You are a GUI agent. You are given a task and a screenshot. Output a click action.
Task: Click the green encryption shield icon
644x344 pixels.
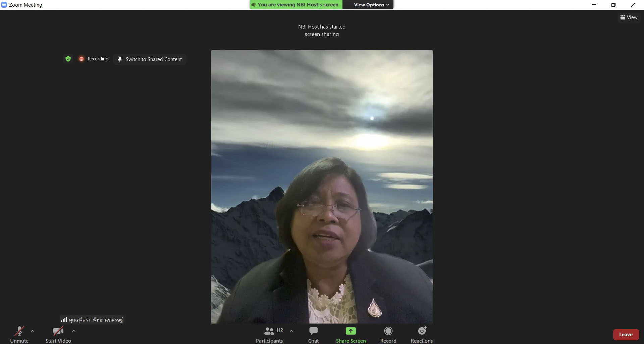(68, 59)
